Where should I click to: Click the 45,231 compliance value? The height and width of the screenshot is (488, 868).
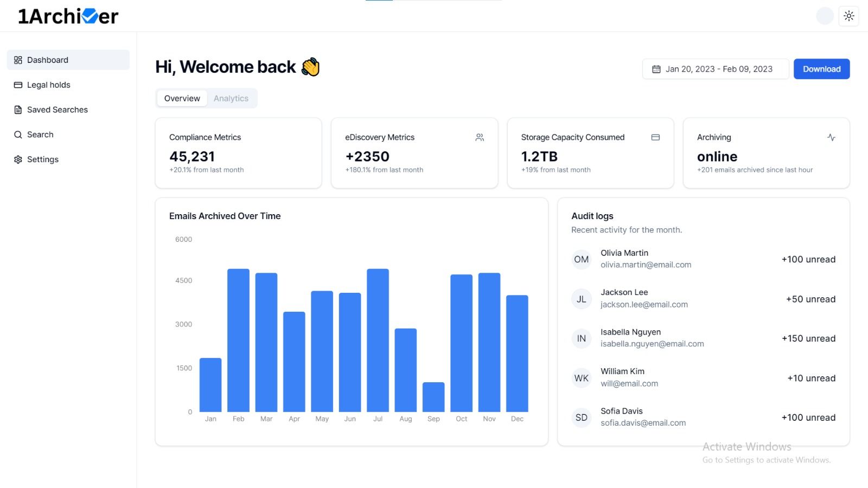pos(192,157)
